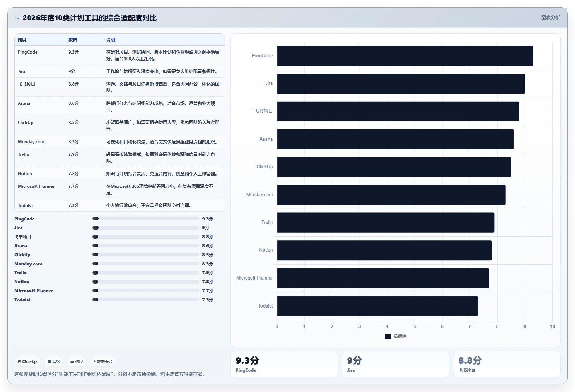
Task: Click the 7.9分 table cell for Trello
Action: [73, 154]
